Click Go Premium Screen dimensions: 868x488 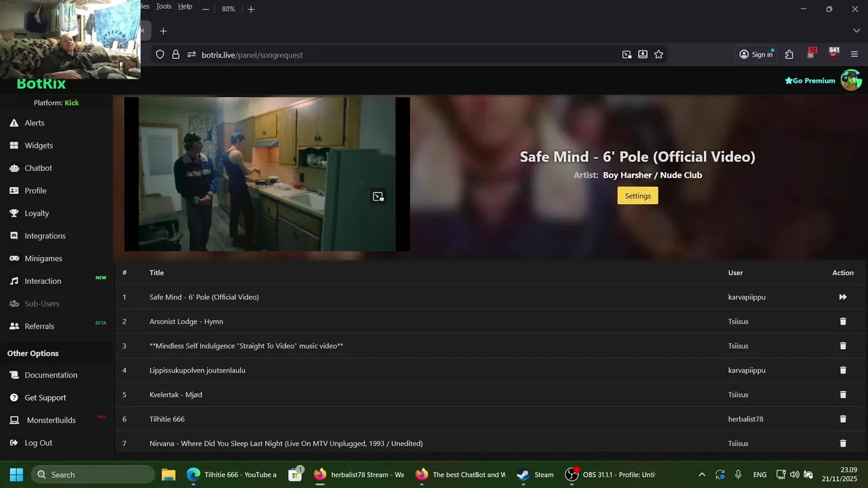point(810,81)
